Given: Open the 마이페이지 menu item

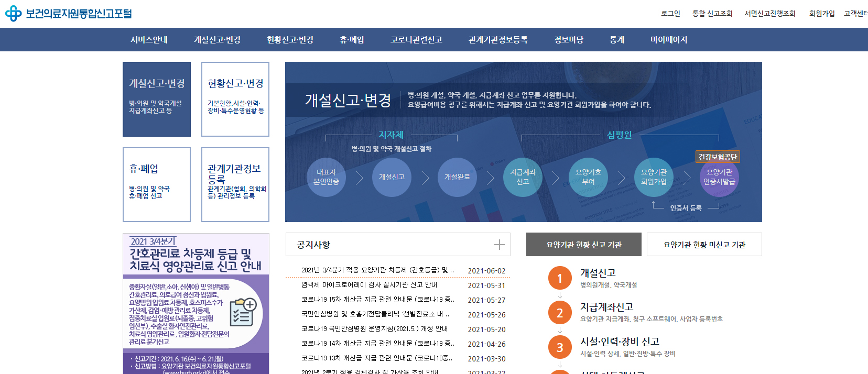Looking at the screenshot, I should (x=668, y=40).
